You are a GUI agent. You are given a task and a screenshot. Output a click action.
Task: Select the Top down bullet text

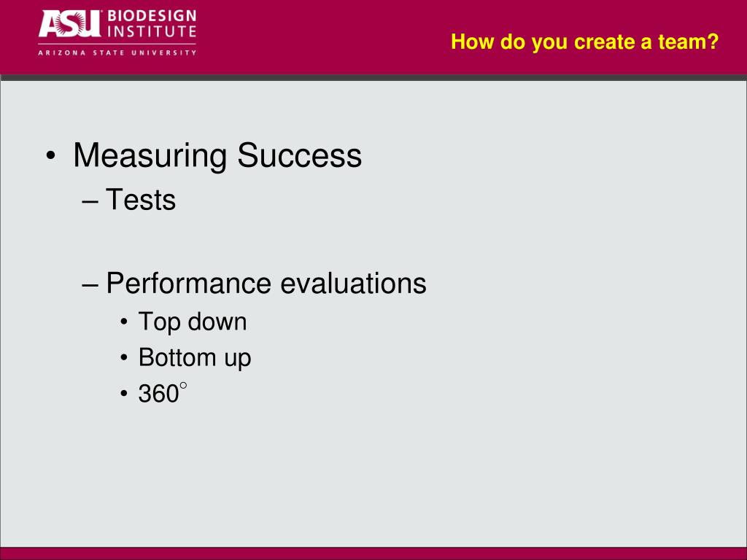tap(193, 322)
